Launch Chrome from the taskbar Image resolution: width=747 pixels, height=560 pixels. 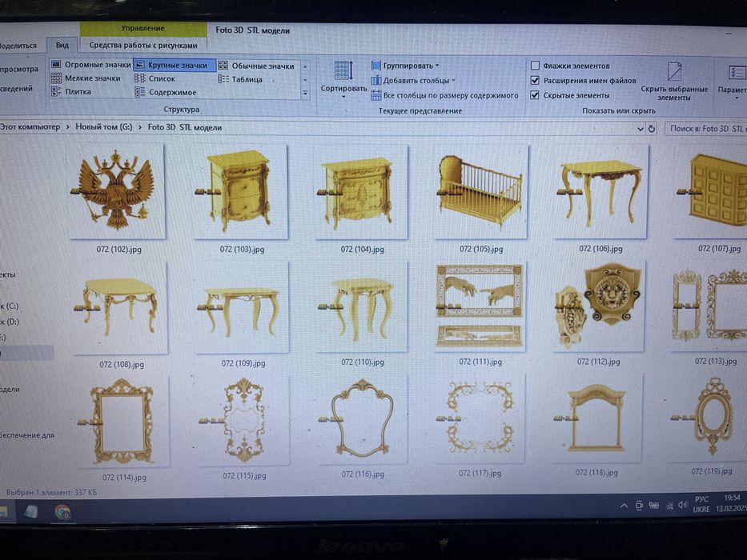click(62, 512)
